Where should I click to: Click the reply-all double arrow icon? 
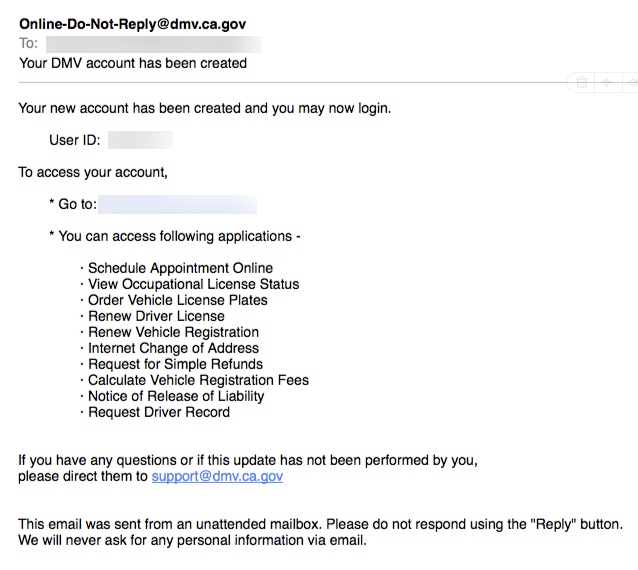click(632, 83)
